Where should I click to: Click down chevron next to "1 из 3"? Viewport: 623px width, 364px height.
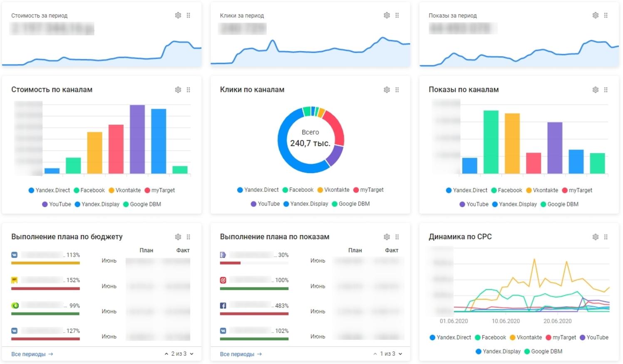click(x=400, y=354)
